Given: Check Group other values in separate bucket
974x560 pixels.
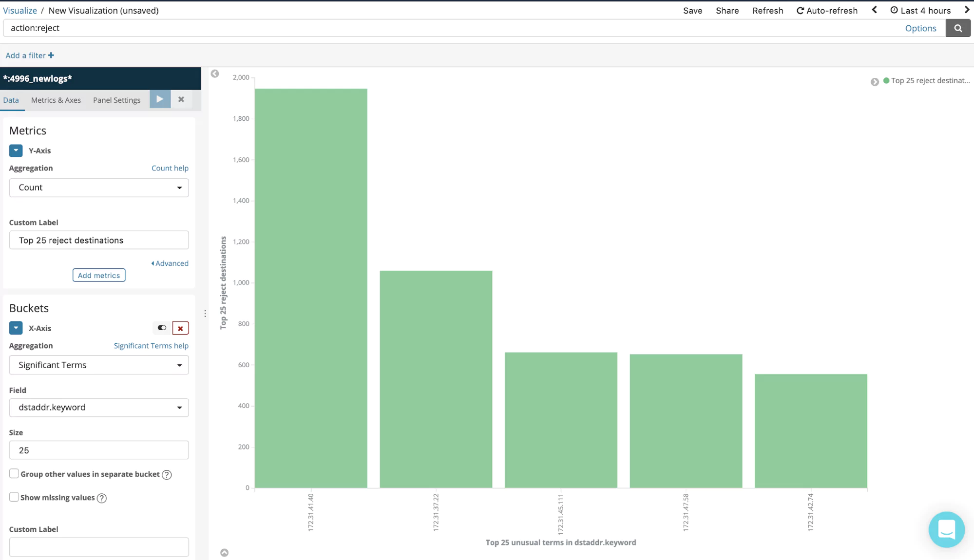Looking at the screenshot, I should tap(14, 473).
